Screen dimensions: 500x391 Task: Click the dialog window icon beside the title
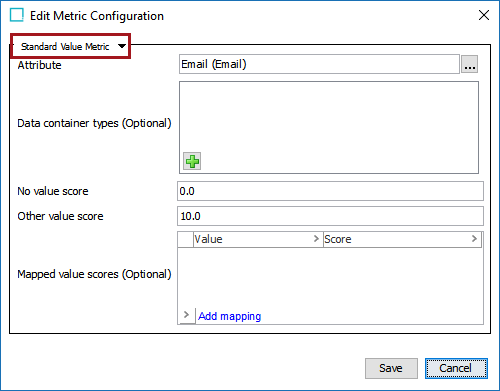(x=17, y=15)
